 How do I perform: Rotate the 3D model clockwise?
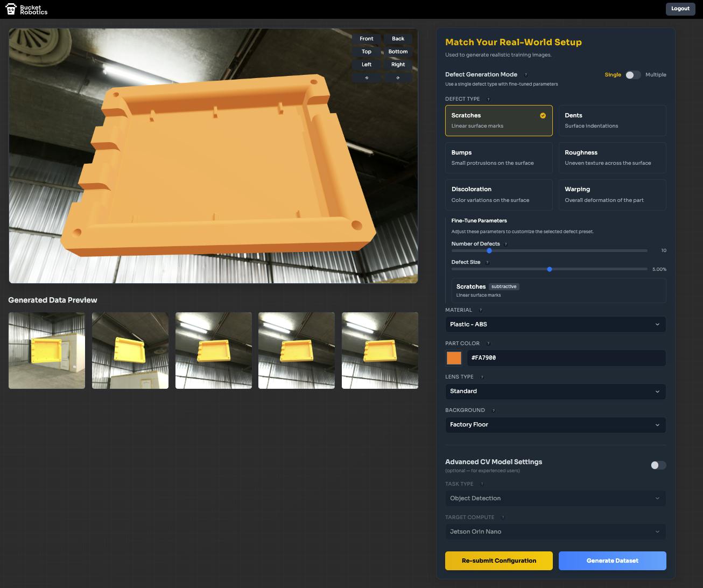398,78
